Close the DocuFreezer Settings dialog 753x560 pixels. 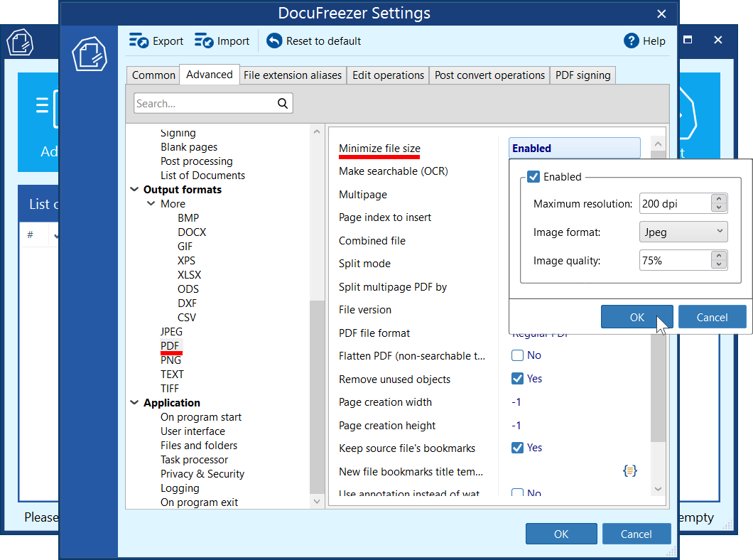[x=661, y=14]
